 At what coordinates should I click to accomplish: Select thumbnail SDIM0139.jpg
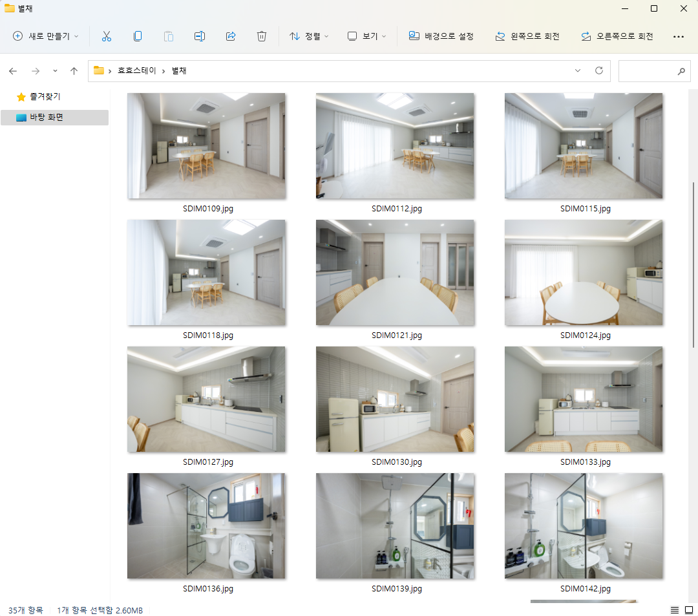(x=395, y=526)
